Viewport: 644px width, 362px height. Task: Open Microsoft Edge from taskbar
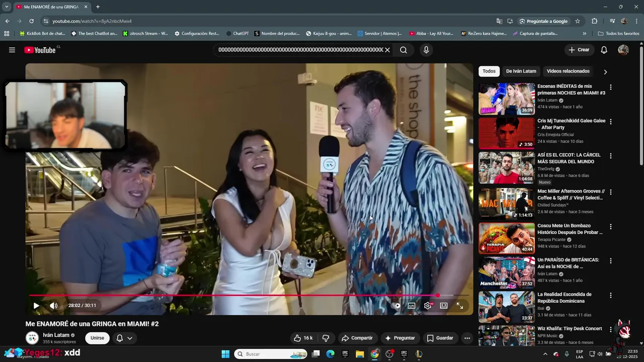tap(330, 354)
